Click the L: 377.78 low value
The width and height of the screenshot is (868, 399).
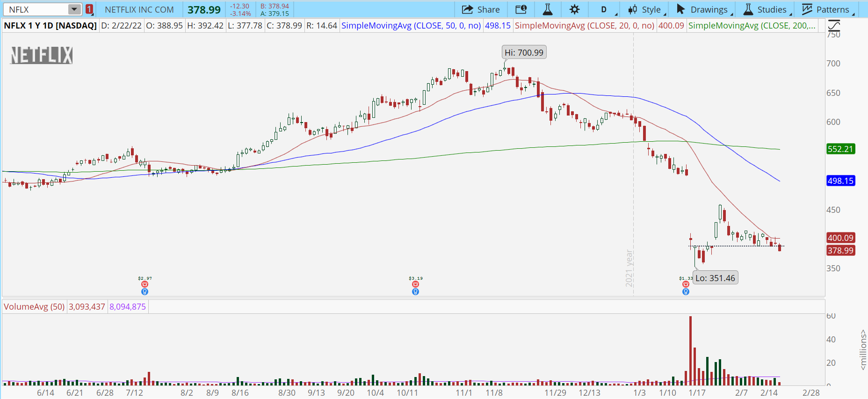point(245,26)
